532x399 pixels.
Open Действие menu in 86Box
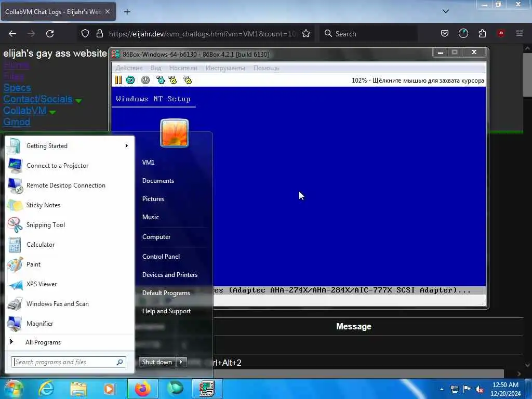click(x=129, y=68)
